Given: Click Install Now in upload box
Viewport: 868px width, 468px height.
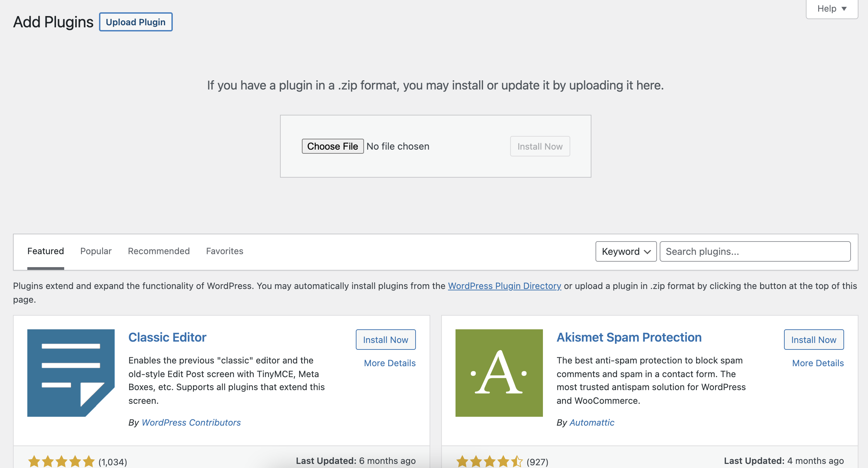Looking at the screenshot, I should (540, 146).
